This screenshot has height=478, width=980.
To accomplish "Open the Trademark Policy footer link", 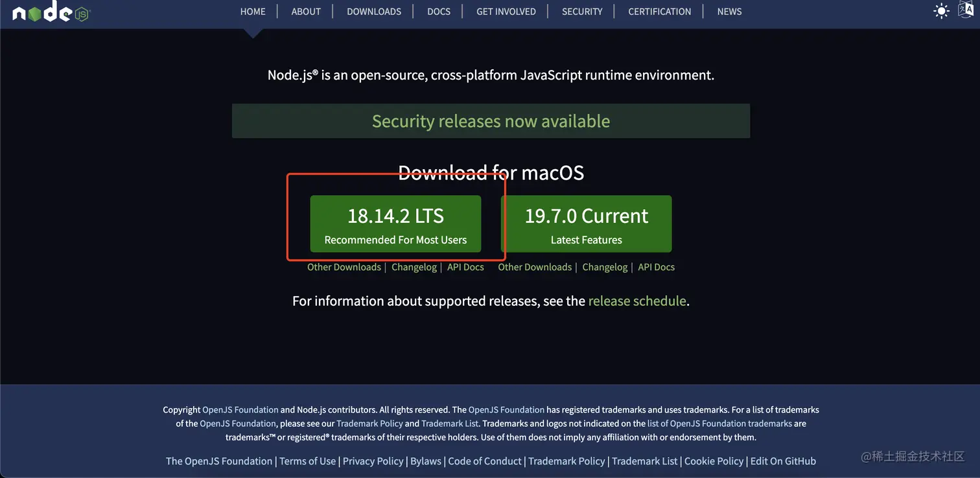I will [x=566, y=461].
